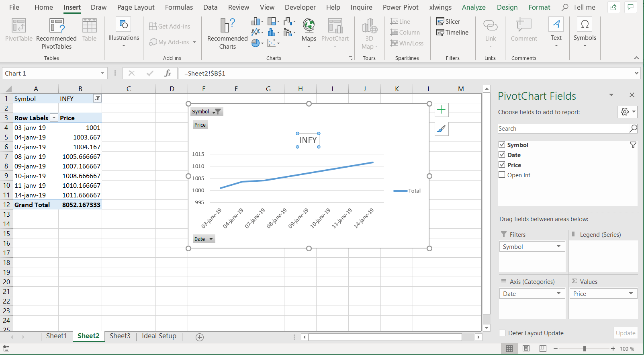Open the Maps chart option
The height and width of the screenshot is (355, 644).
click(309, 33)
